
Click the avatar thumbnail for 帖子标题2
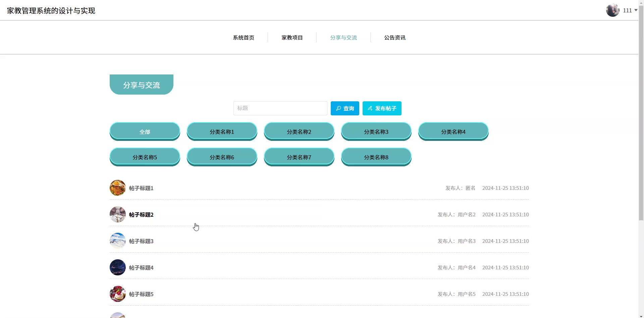point(118,214)
